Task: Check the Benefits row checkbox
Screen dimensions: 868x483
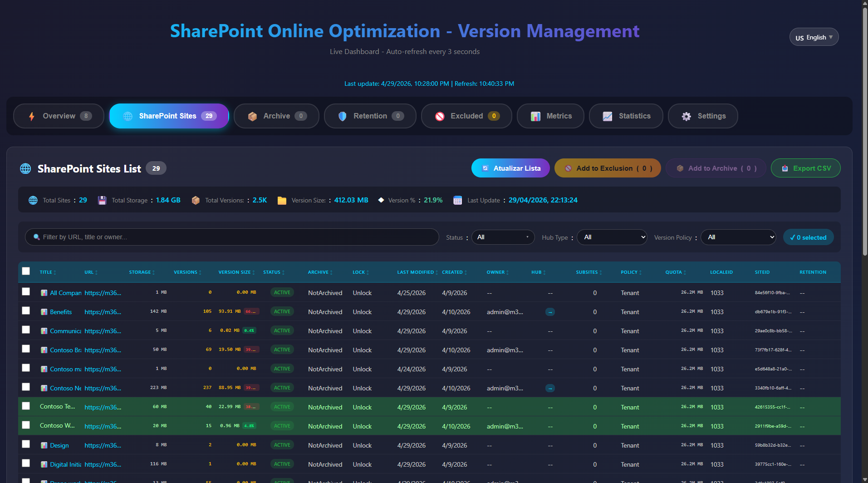Action: (26, 310)
